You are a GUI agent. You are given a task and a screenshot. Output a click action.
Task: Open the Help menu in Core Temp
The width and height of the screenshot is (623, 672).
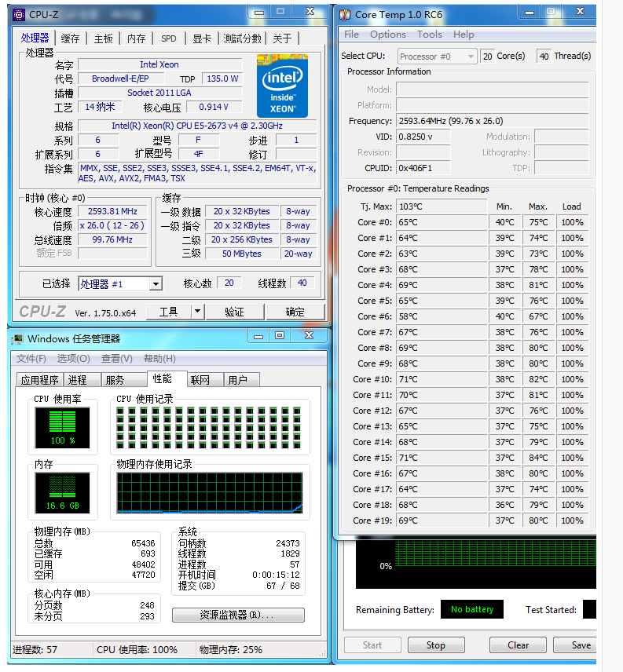click(464, 35)
